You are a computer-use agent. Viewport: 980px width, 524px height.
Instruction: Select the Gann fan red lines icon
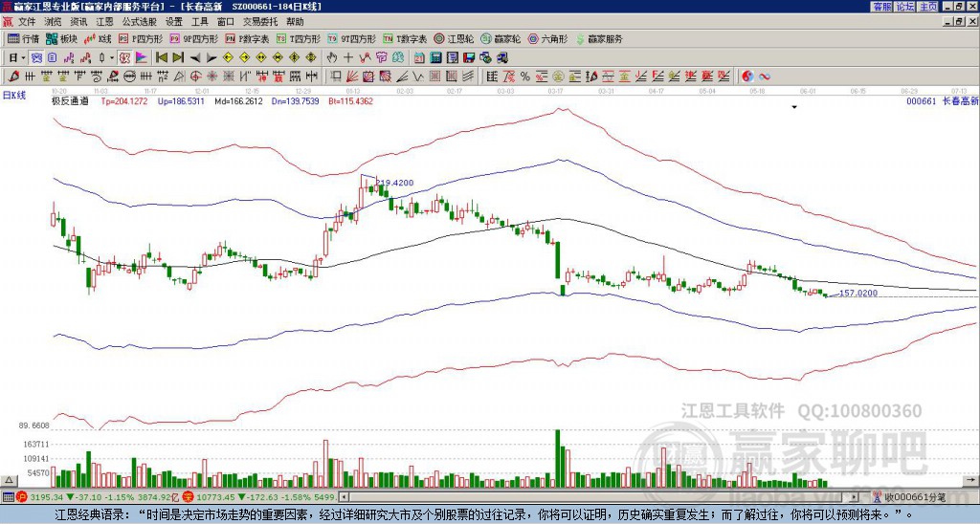click(x=352, y=76)
